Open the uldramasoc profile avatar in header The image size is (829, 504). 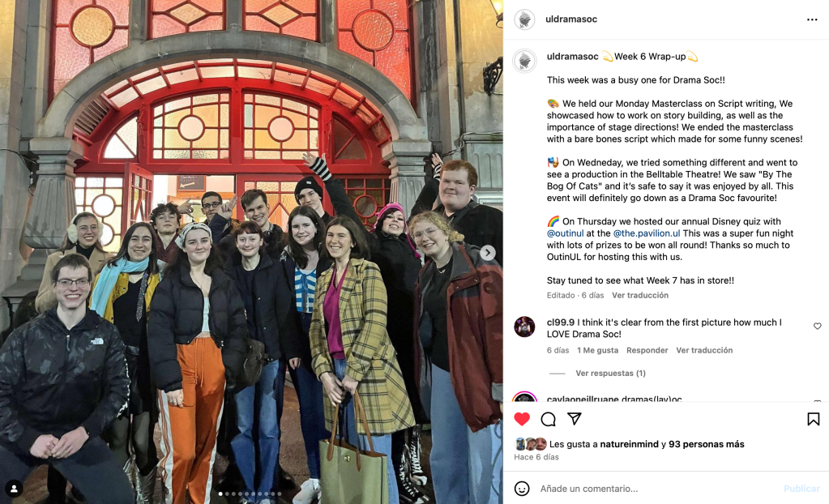tap(524, 19)
